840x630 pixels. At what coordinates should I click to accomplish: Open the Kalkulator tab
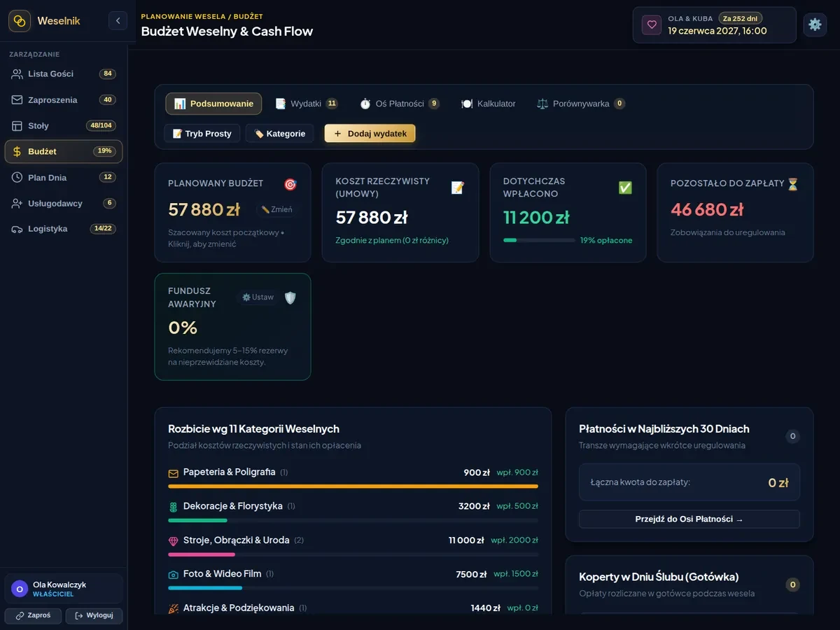[x=489, y=104]
